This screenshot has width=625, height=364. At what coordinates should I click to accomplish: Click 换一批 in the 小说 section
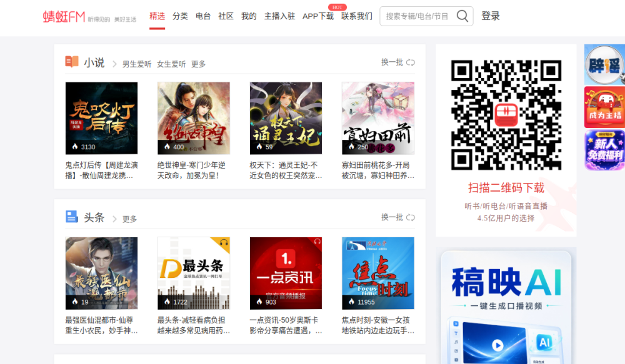pyautogui.click(x=392, y=62)
